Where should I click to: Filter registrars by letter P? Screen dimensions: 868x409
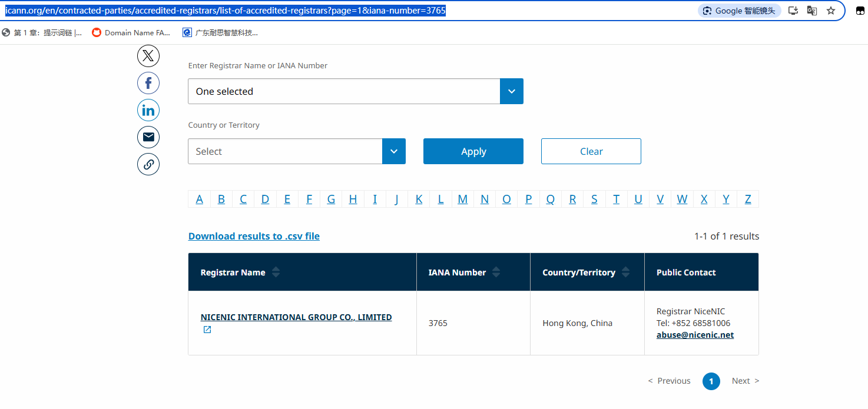click(x=528, y=199)
